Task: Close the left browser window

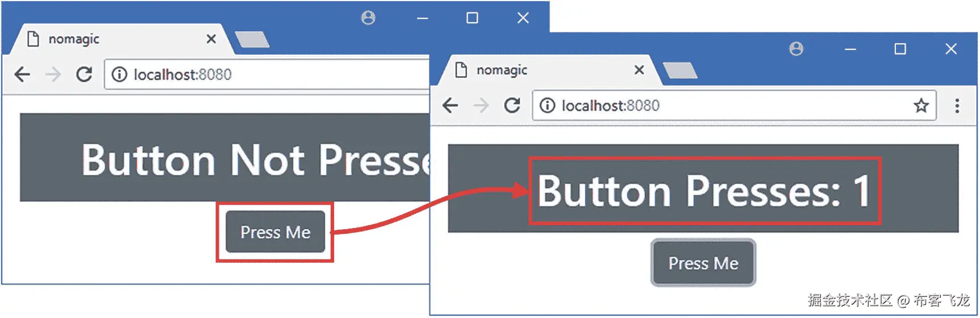Action: point(523,18)
